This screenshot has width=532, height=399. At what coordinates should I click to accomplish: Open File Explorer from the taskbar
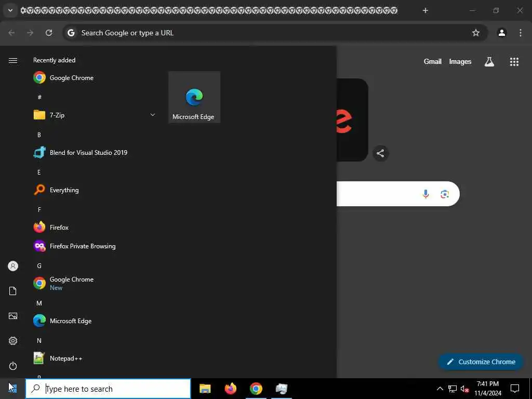coord(205,389)
